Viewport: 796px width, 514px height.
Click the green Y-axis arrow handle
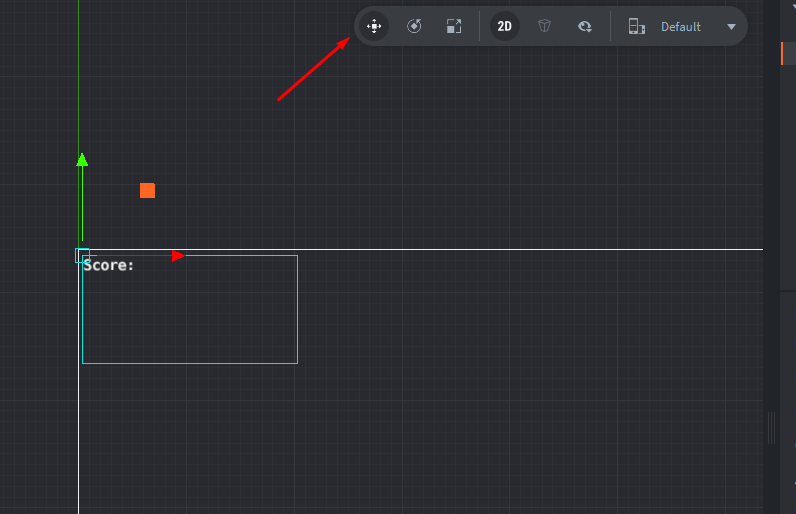82,159
